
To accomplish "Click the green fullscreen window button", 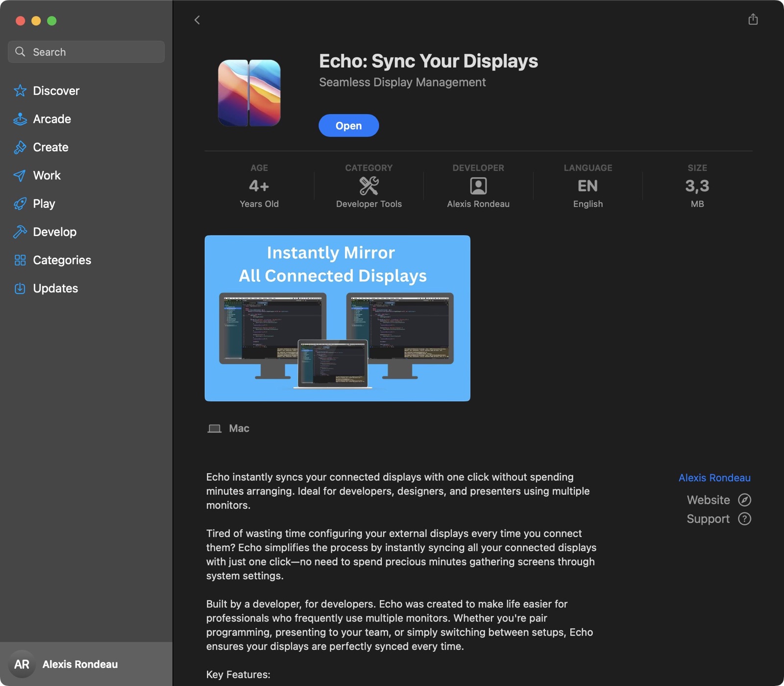I will point(51,21).
